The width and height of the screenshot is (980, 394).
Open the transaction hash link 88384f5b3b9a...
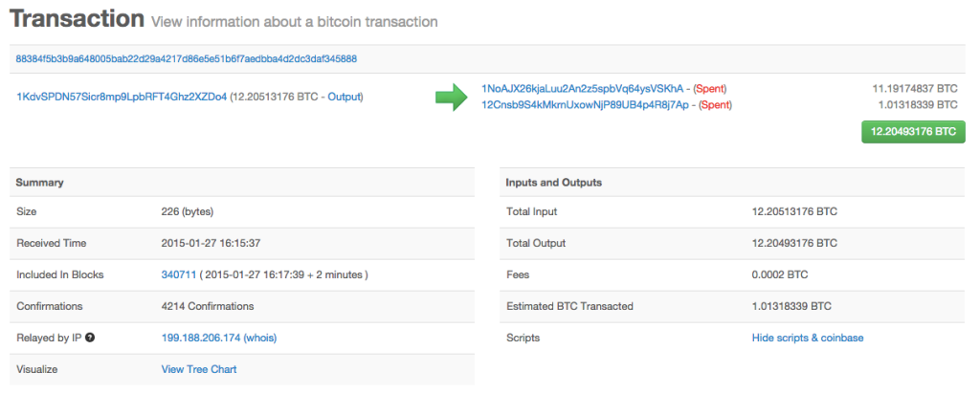[x=187, y=58]
